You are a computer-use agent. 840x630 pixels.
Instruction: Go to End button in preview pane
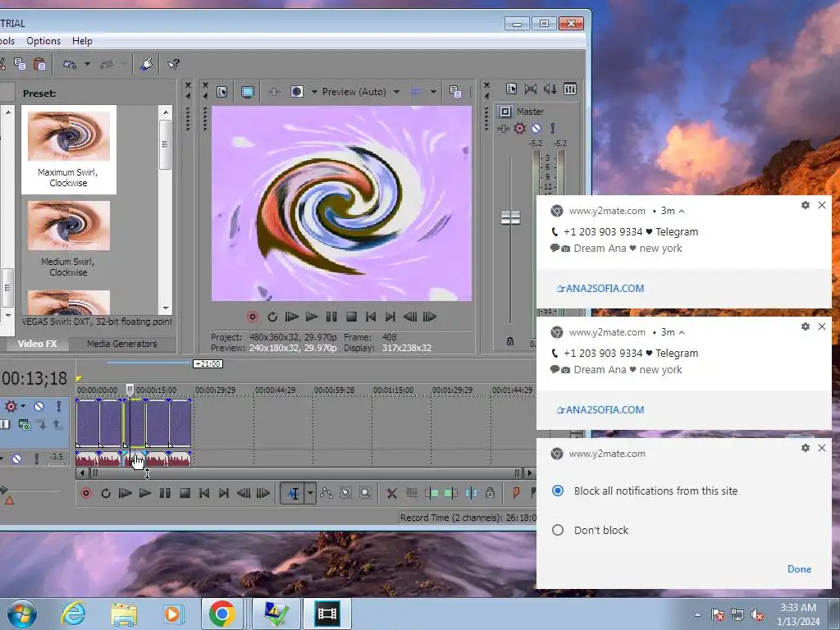[390, 317]
